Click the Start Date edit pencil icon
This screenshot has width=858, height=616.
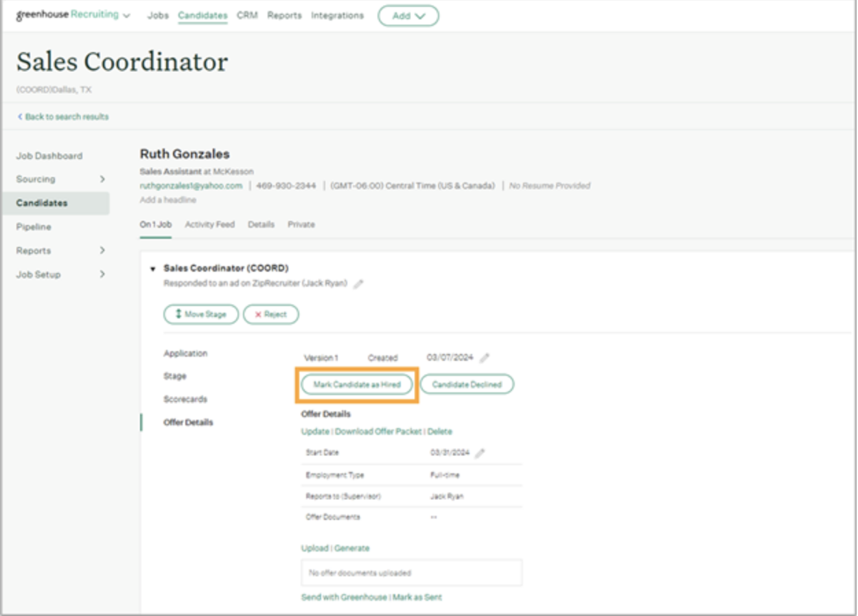click(x=480, y=453)
